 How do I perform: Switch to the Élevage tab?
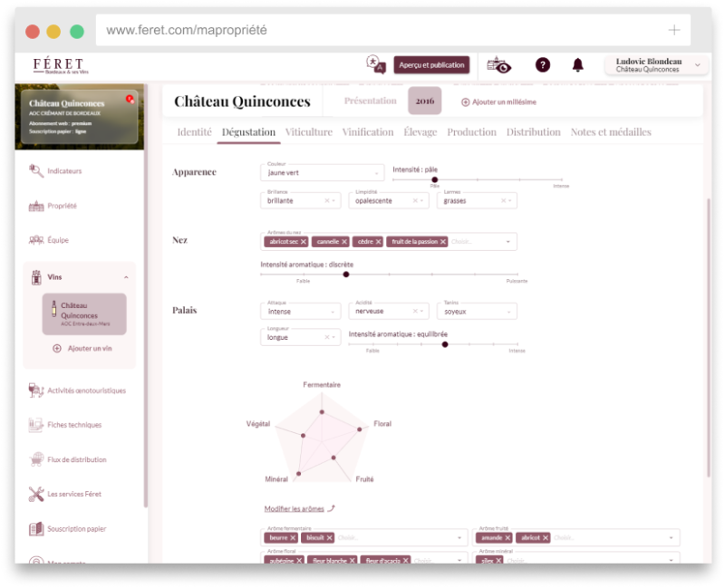tap(420, 132)
